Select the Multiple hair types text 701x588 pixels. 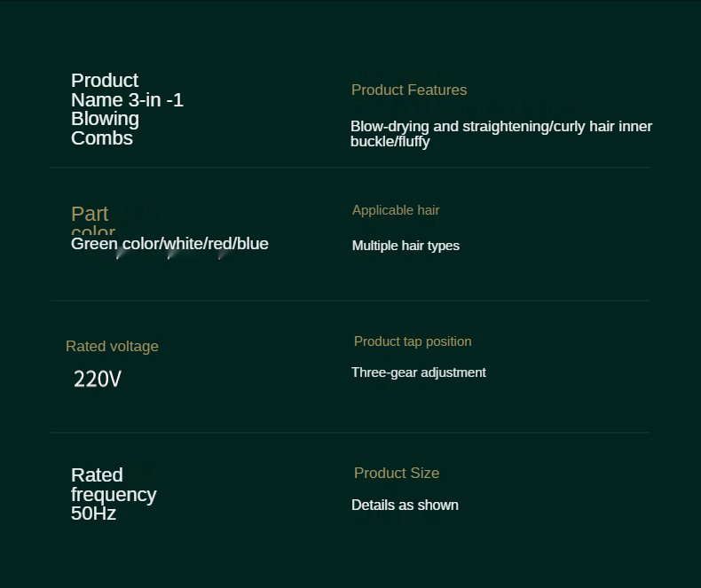click(406, 246)
